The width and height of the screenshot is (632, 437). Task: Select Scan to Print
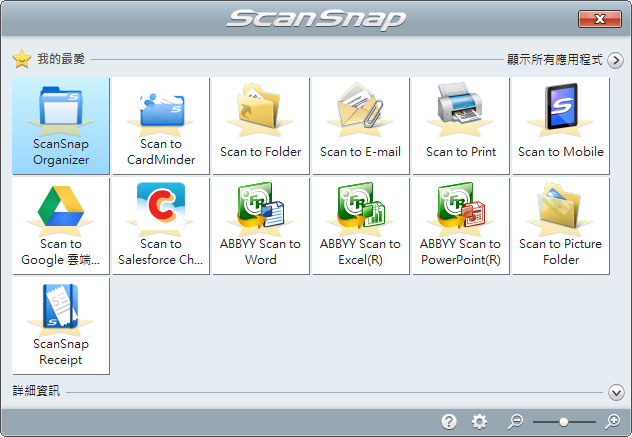click(x=460, y=125)
